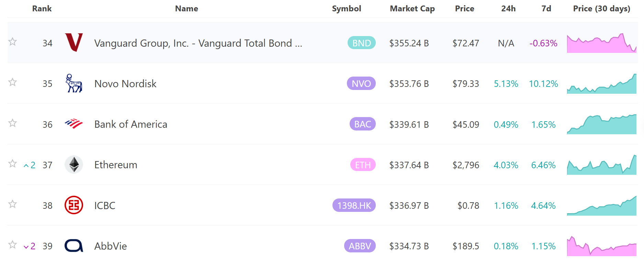Star the ICBC row as favorite
Viewport: 644px width, 262px height.
(13, 204)
